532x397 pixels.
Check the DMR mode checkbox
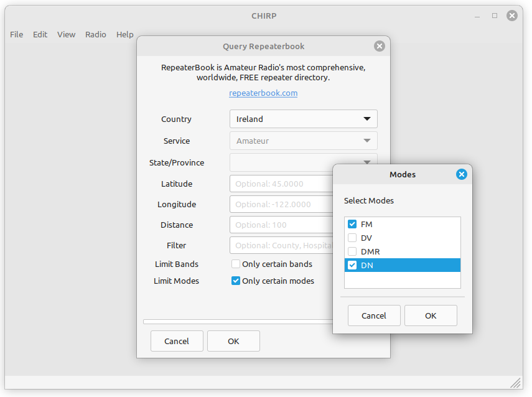click(352, 251)
